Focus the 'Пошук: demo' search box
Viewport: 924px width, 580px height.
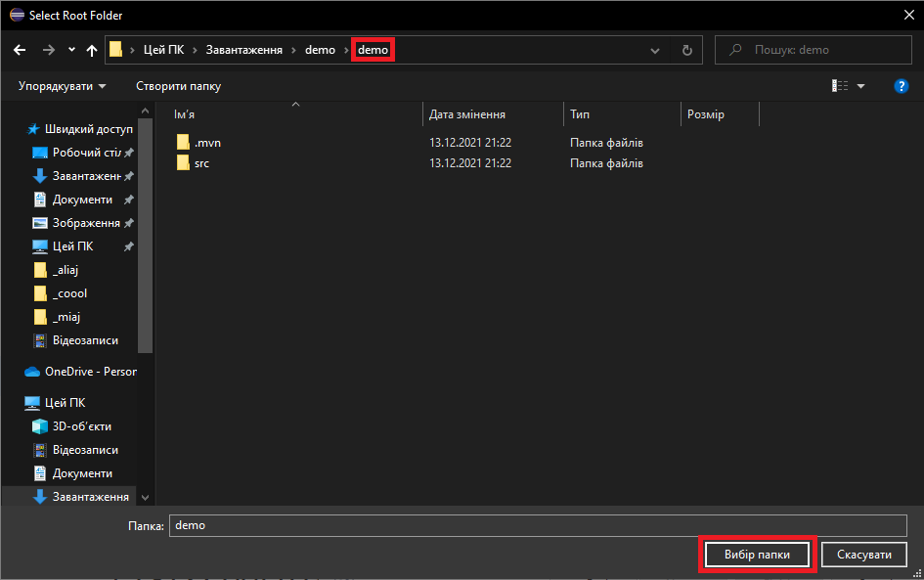tap(814, 50)
